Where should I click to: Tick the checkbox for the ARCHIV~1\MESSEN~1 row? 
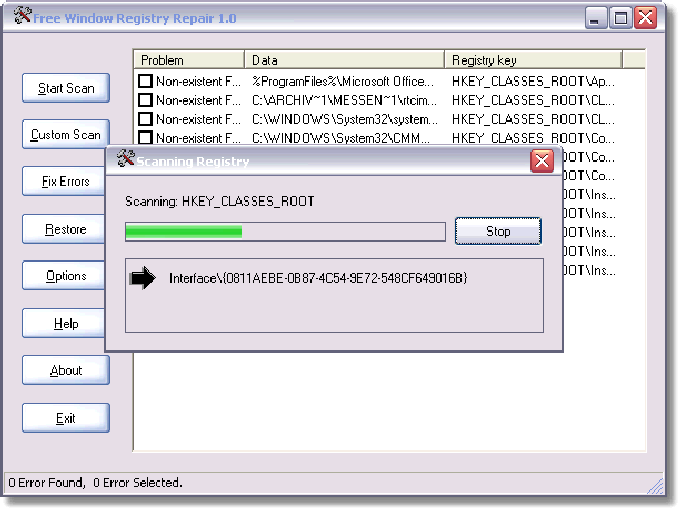pyautogui.click(x=145, y=100)
